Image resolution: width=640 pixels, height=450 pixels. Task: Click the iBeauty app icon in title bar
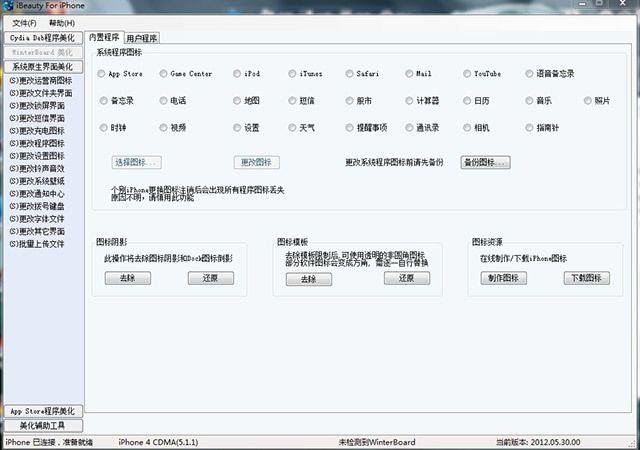click(8, 6)
